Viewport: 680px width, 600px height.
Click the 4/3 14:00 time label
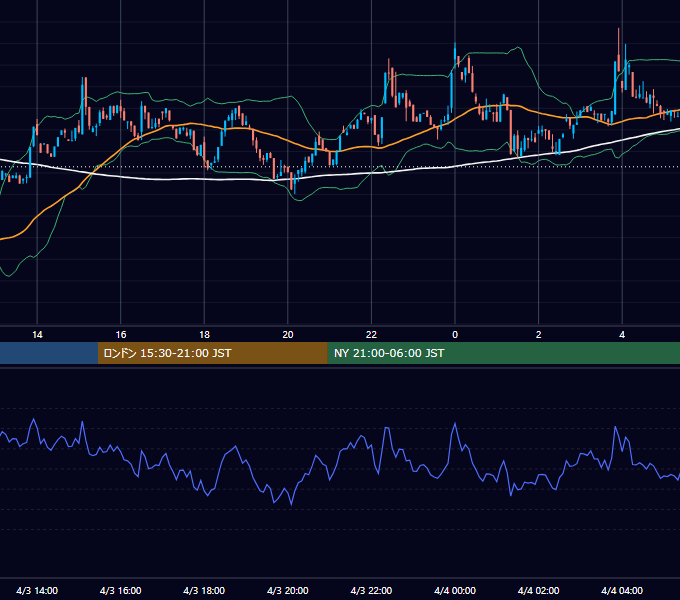pyautogui.click(x=37, y=590)
